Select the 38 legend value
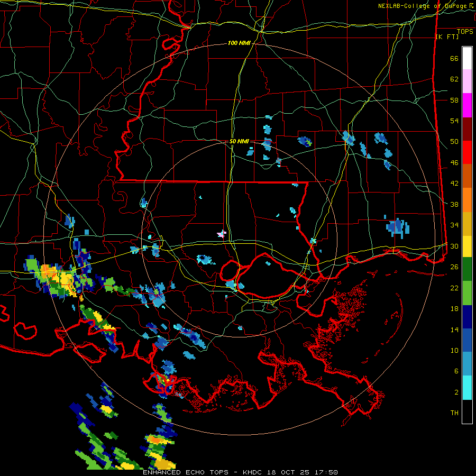The height and width of the screenshot is (476, 476). 454,204
